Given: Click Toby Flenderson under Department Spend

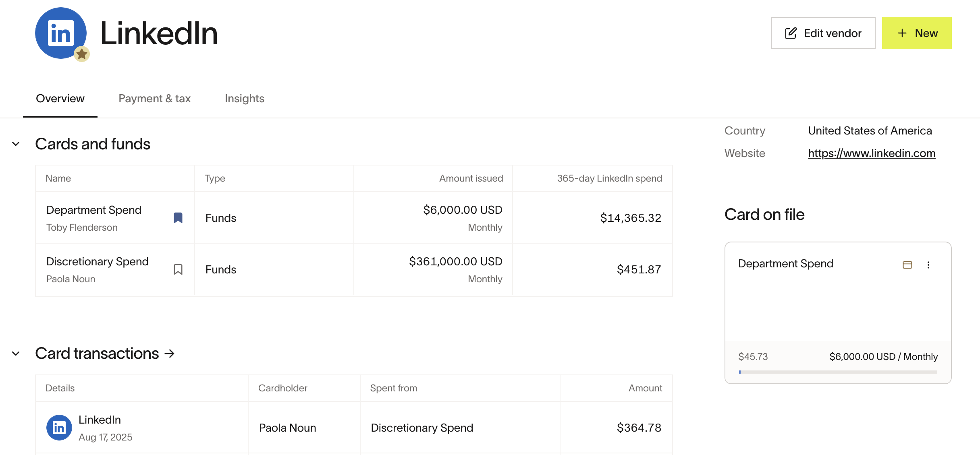Looking at the screenshot, I should point(82,227).
